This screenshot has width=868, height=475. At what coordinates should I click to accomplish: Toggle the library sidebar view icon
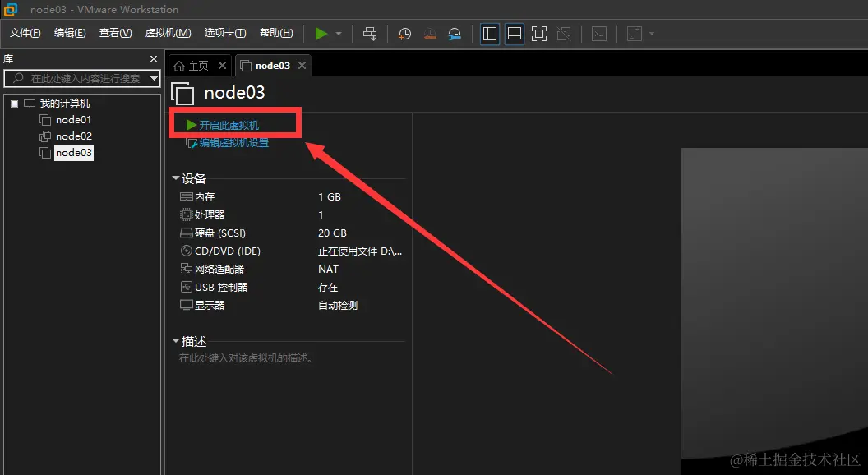490,34
